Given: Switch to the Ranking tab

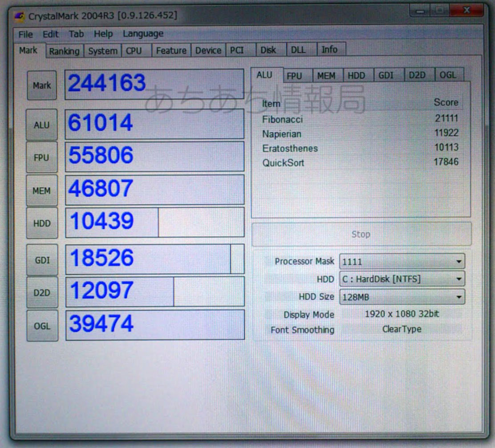Looking at the screenshot, I should 64,51.
